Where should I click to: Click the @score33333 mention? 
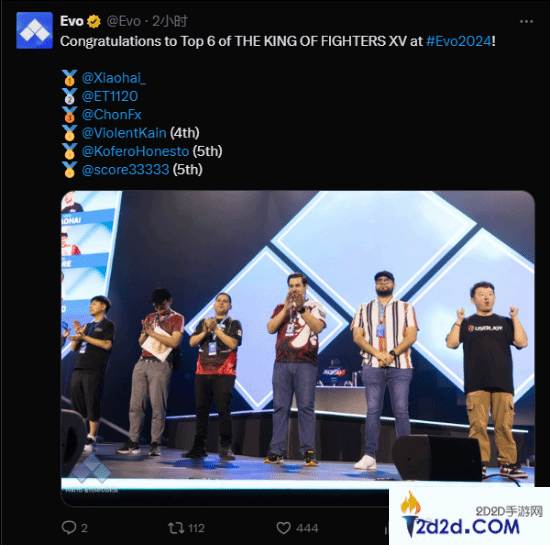point(125,170)
